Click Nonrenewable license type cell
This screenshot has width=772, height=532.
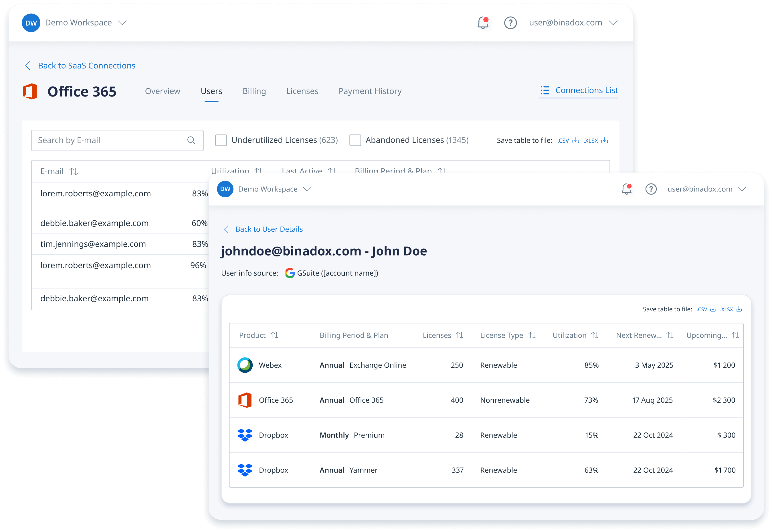pyautogui.click(x=504, y=400)
